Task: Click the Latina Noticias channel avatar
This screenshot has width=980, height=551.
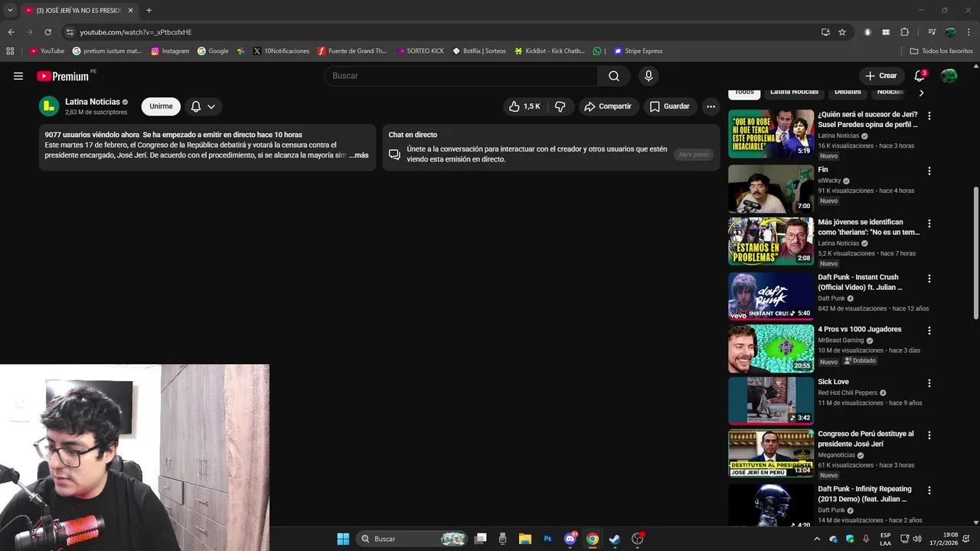Action: pos(49,106)
